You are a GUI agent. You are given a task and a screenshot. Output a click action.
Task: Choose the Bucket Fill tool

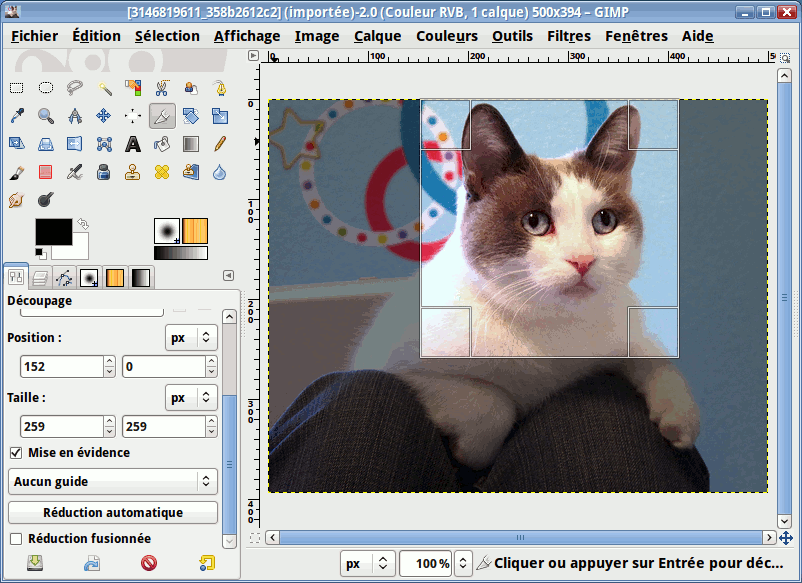(162, 144)
